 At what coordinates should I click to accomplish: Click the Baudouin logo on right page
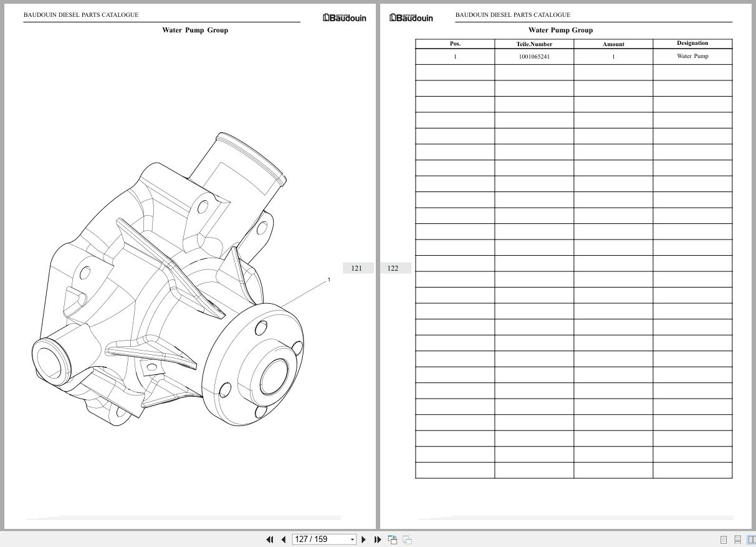[x=411, y=17]
